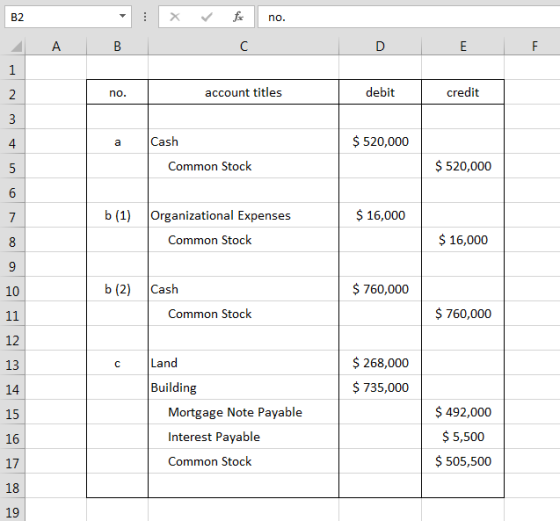Viewport: 560px width, 521px height.
Task: Select the credit value $ 16,000
Action: tap(463, 240)
